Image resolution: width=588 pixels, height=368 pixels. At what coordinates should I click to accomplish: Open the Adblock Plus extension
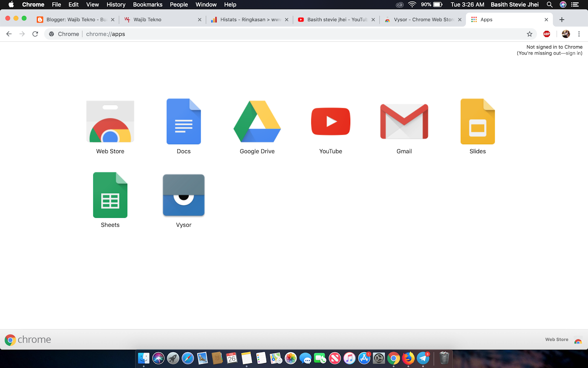tap(547, 34)
